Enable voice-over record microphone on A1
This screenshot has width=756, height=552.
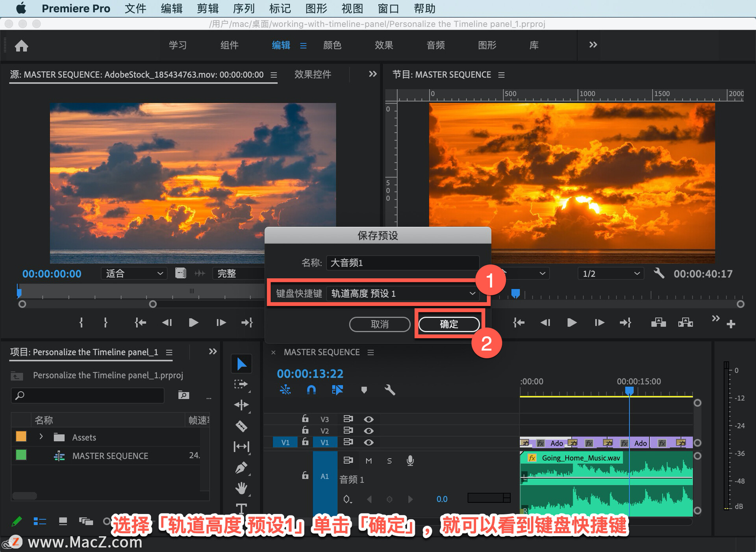[x=410, y=461]
